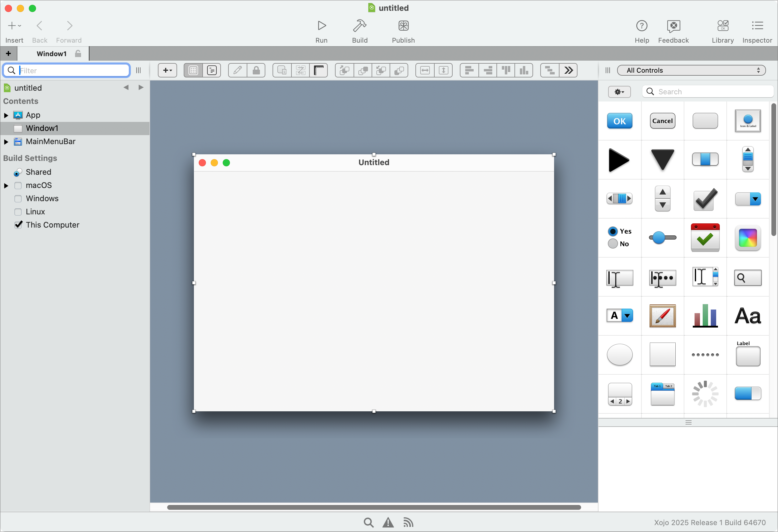The height and width of the screenshot is (532, 778).
Task: Select the Slider control in the Library
Action: 662,238
